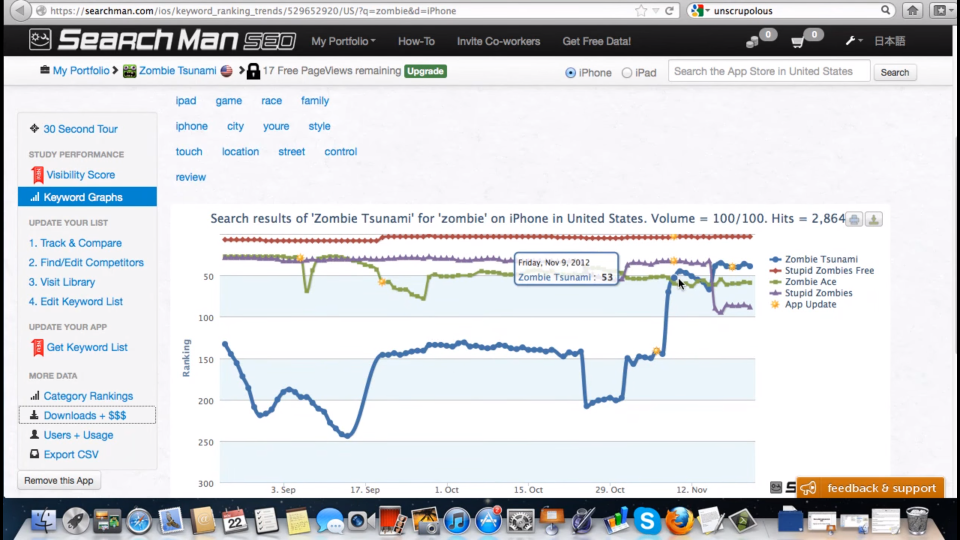Click the lock icon beside PageViews

coord(253,70)
